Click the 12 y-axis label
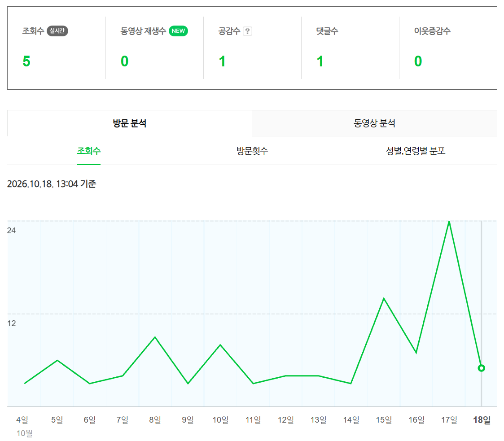The image size is (504, 441). 11,323
